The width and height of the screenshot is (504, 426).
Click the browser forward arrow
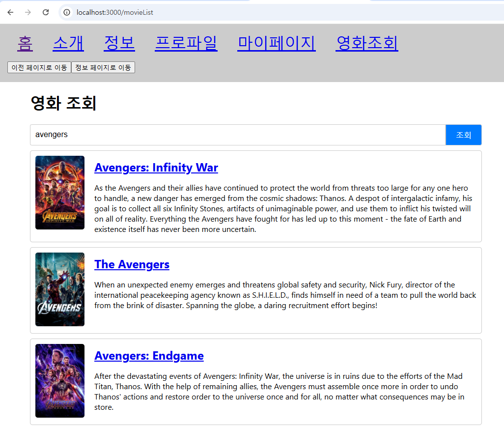tap(28, 12)
